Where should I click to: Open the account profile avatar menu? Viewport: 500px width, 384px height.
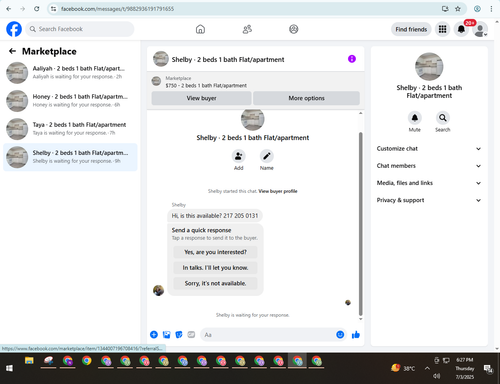point(480,30)
